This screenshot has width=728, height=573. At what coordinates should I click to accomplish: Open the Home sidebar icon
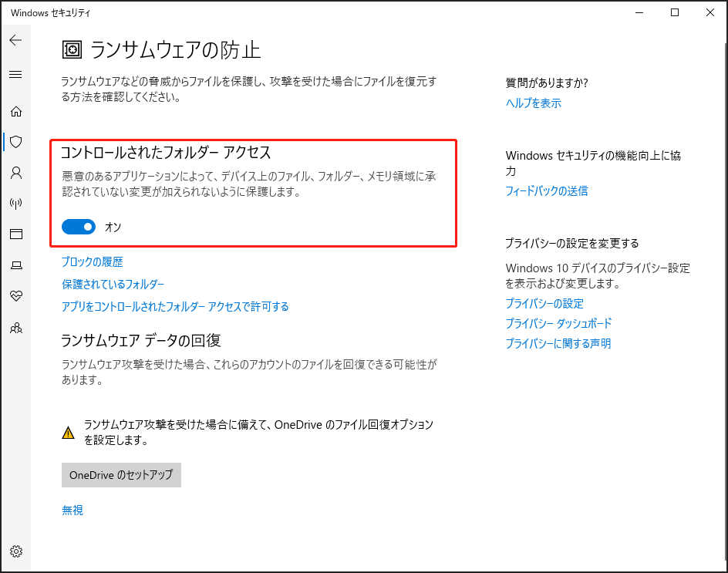(16, 112)
